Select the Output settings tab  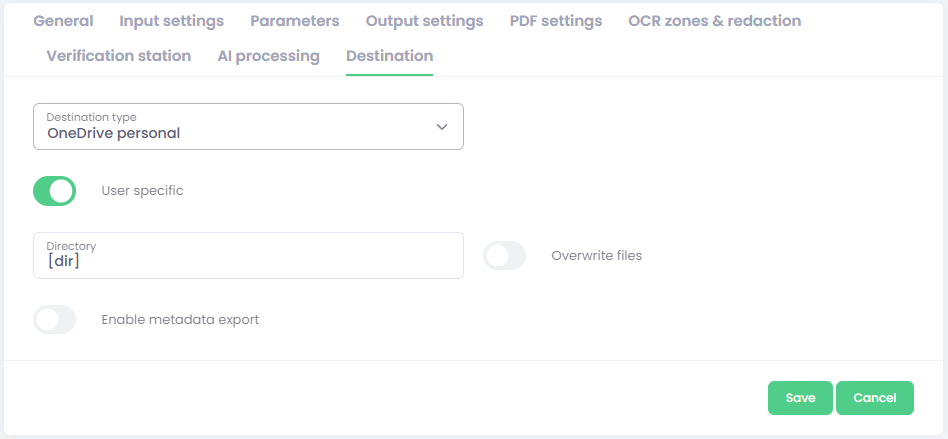coord(424,21)
